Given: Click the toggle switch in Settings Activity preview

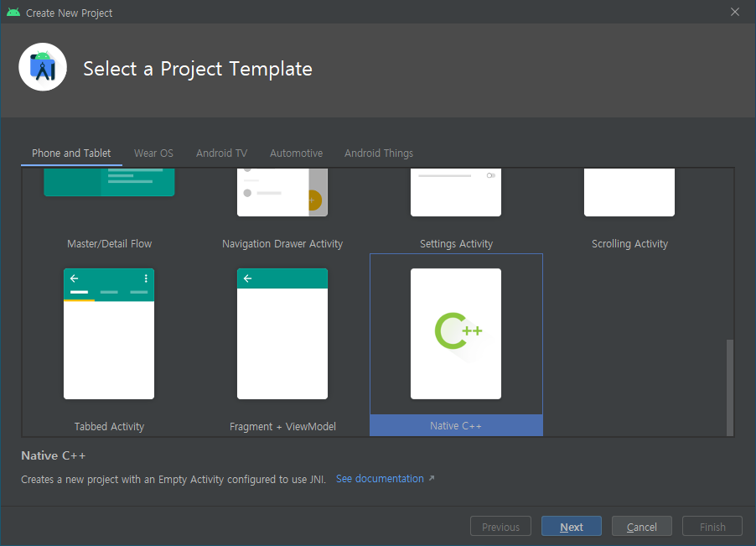Looking at the screenshot, I should coord(491,175).
